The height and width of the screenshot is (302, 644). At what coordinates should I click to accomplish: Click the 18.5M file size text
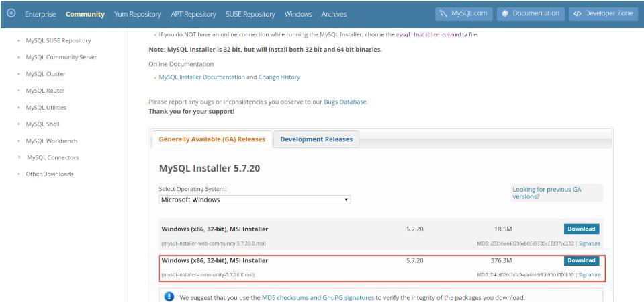pyautogui.click(x=503, y=229)
